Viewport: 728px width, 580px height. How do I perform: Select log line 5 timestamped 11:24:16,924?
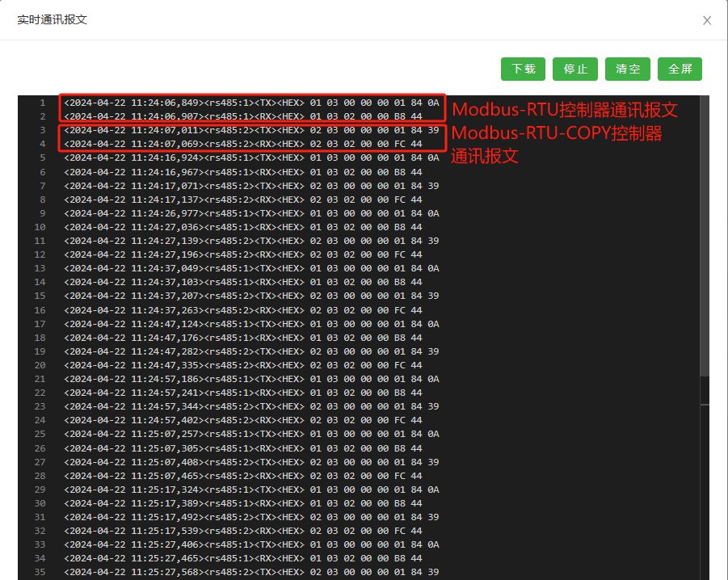pyautogui.click(x=251, y=158)
